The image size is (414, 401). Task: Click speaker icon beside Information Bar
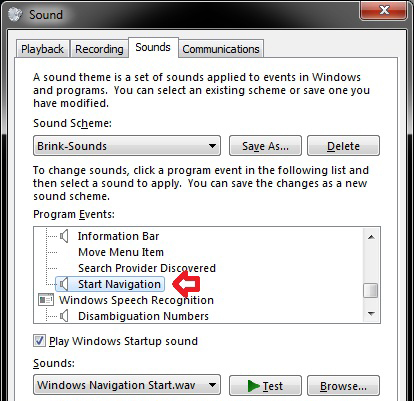coord(64,236)
